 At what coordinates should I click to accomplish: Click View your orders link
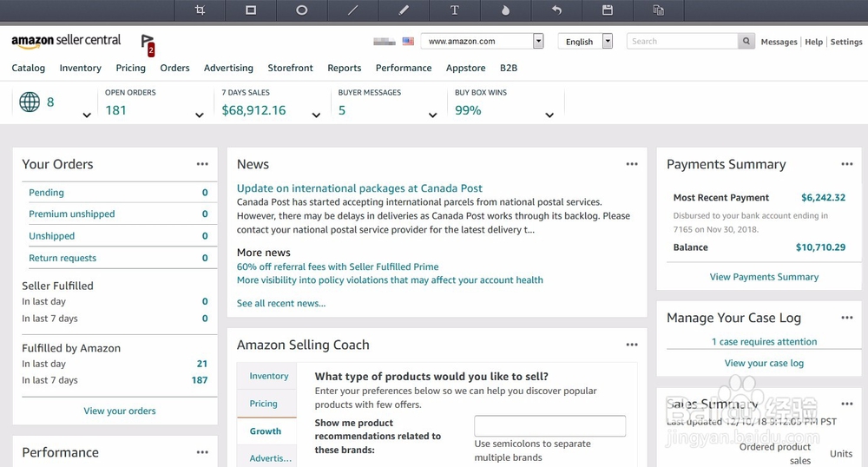coord(120,411)
